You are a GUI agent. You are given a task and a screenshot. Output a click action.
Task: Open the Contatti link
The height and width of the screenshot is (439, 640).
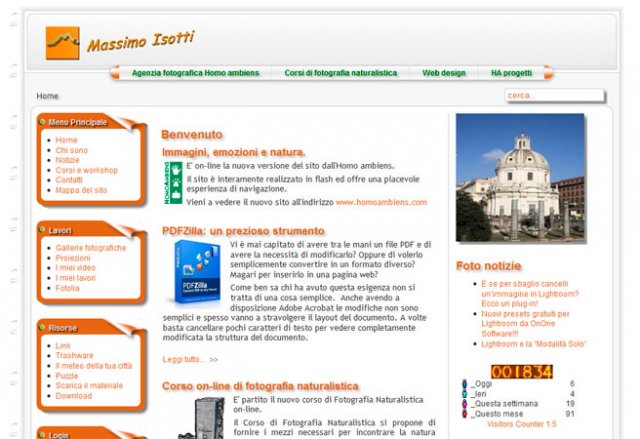tap(69, 180)
